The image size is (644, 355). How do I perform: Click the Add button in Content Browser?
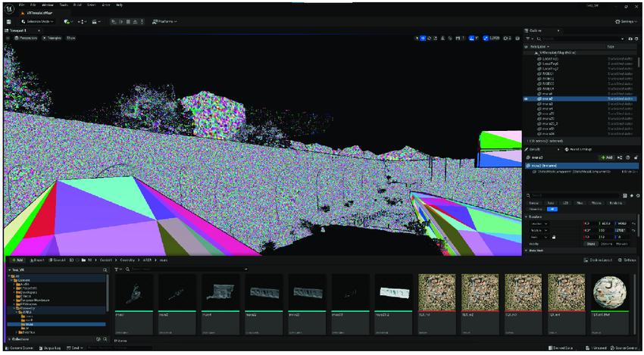[x=17, y=260]
